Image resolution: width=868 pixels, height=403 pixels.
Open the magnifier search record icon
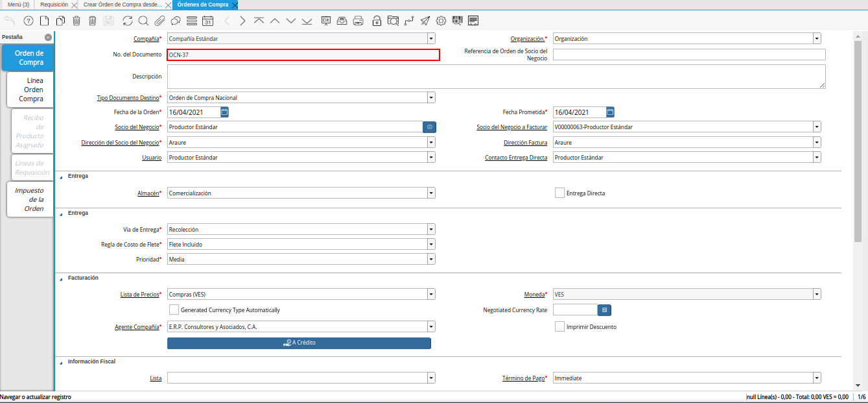point(143,21)
